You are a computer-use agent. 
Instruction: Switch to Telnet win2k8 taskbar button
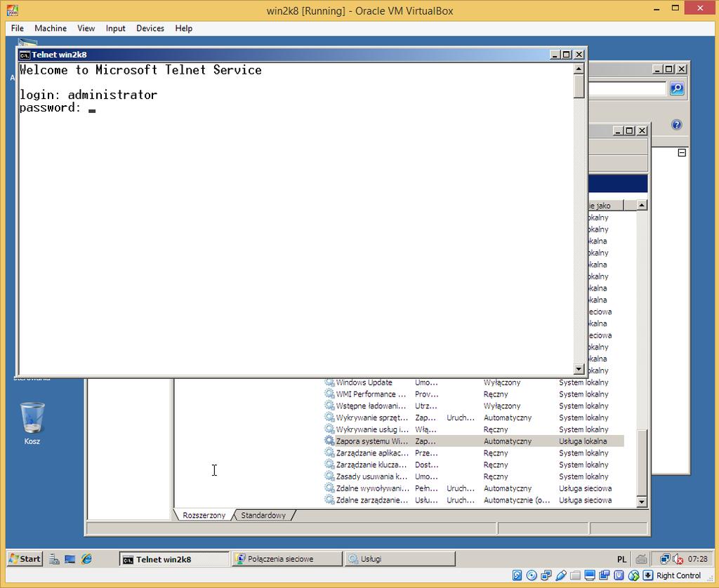(174, 559)
